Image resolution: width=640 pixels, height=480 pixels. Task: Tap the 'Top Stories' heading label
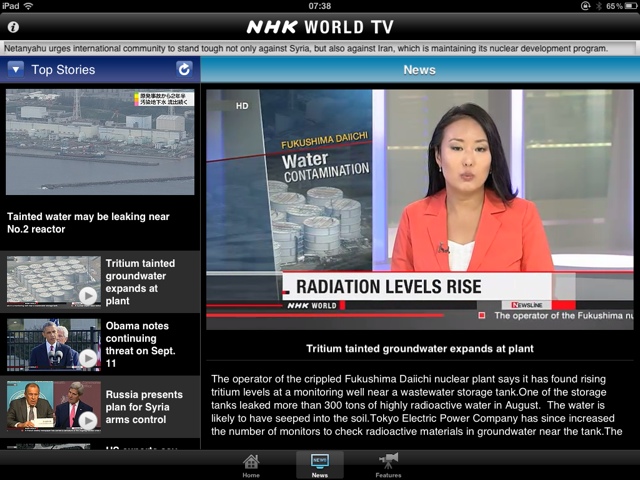63,70
